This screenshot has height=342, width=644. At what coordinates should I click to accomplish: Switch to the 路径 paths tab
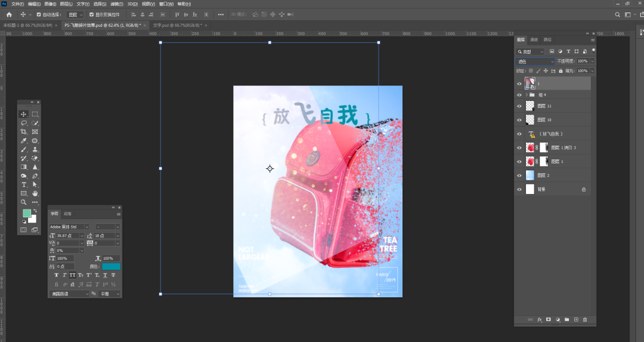tap(547, 39)
